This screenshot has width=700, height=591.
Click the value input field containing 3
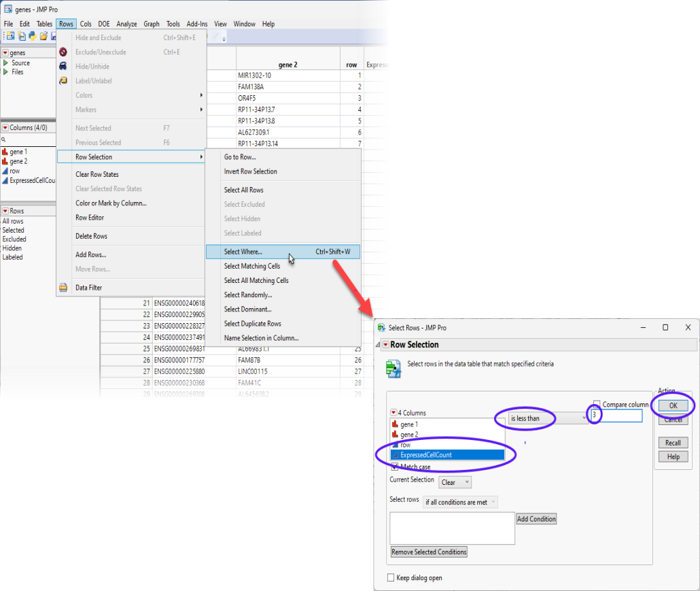click(616, 415)
